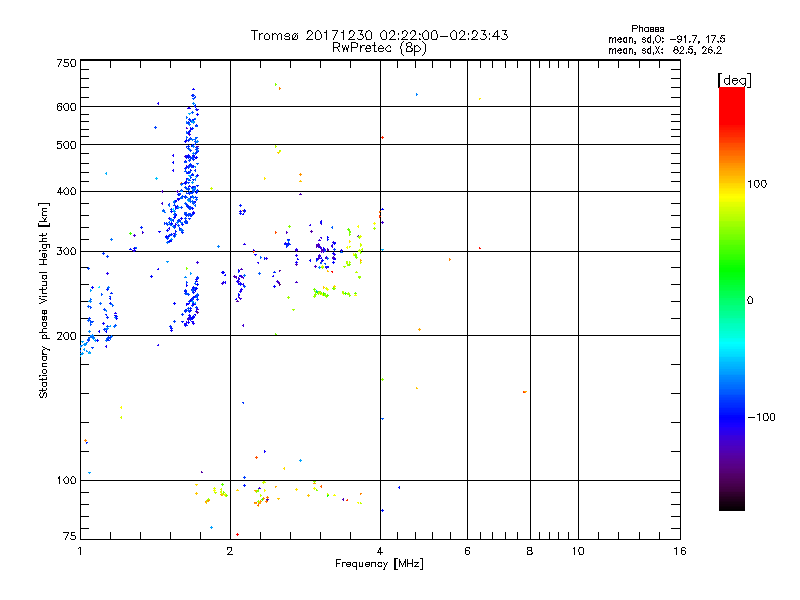
Task: Click the colorbar tick label '100'
Action: (757, 184)
